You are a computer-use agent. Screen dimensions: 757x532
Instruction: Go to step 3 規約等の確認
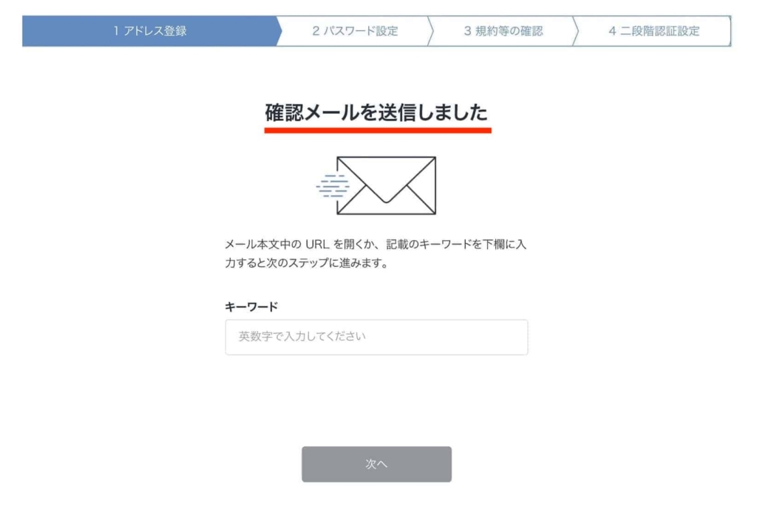pos(503,31)
